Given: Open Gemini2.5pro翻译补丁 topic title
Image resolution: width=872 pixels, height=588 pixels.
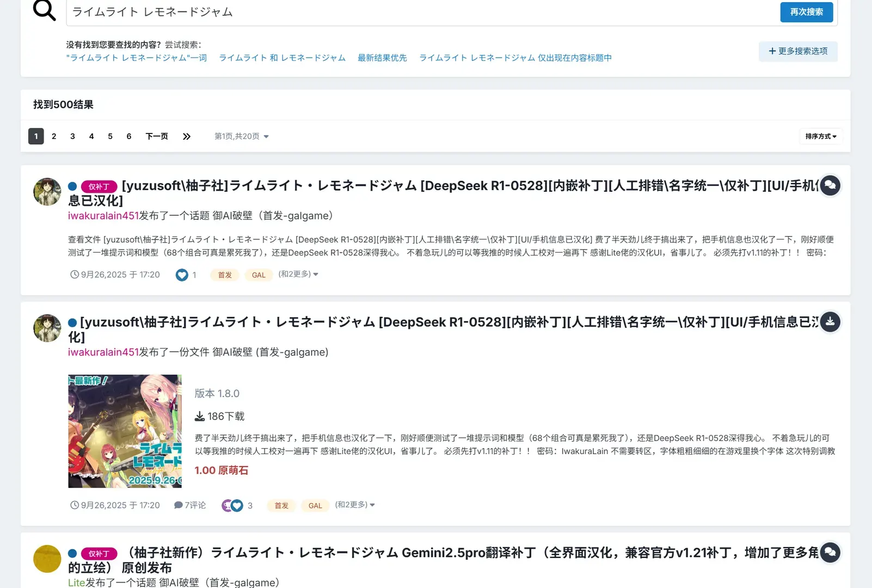Looking at the screenshot, I should coord(443,560).
